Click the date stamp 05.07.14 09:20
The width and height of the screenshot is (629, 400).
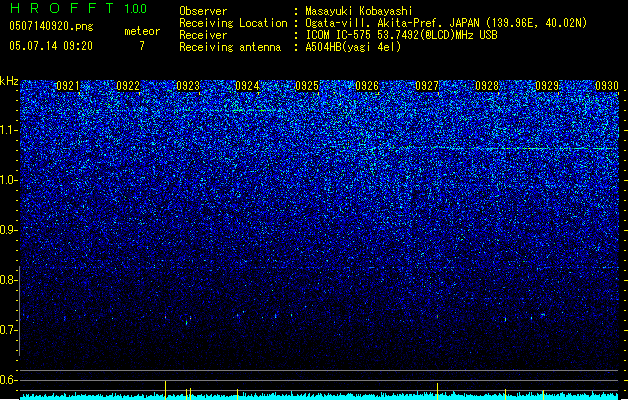tap(51, 46)
